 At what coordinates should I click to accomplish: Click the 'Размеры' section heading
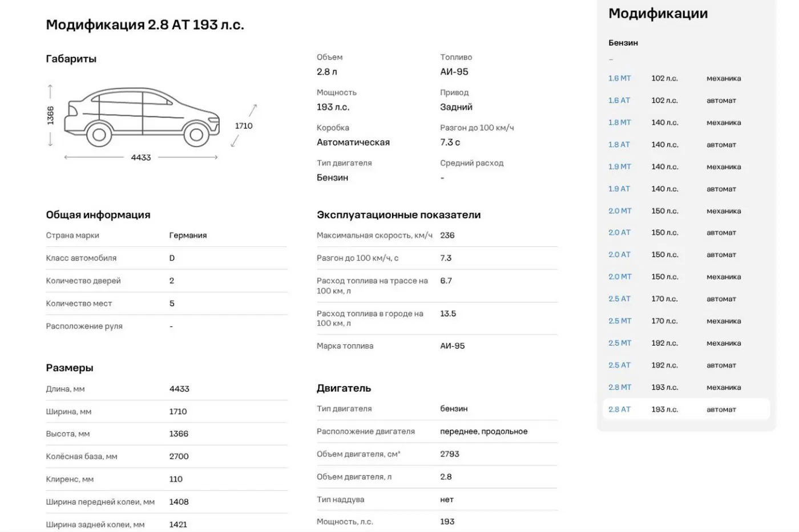(70, 368)
